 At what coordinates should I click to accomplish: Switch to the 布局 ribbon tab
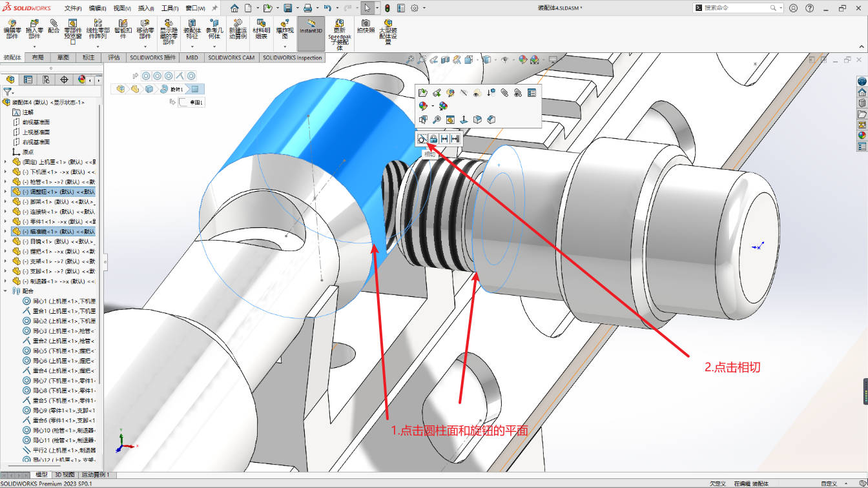pyautogui.click(x=38, y=57)
